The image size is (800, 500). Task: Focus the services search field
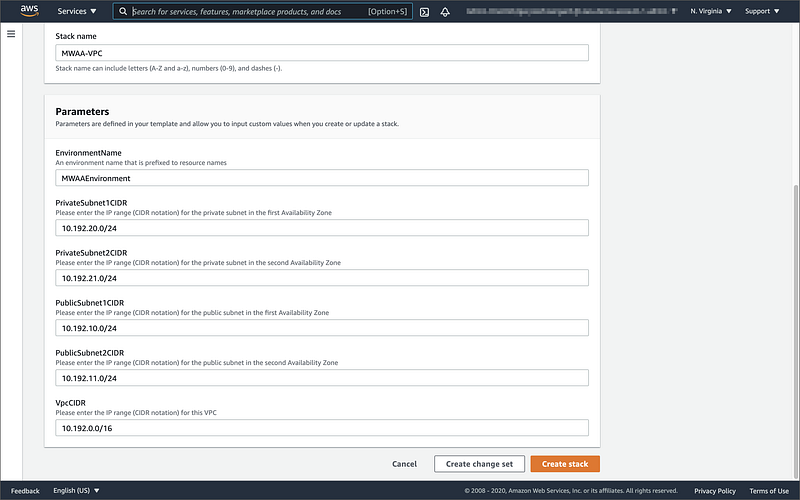(x=263, y=11)
